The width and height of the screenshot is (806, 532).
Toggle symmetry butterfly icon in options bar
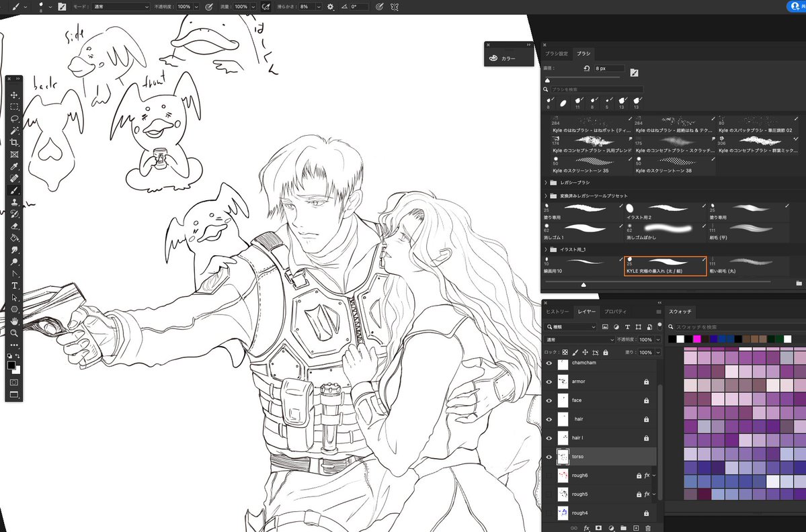pos(395,7)
